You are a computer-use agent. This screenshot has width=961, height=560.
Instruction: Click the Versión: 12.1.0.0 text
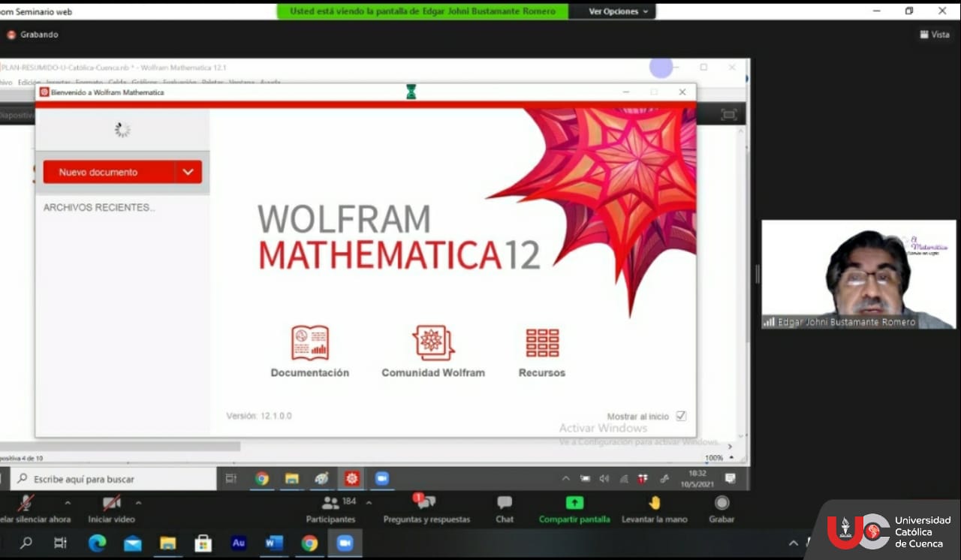coord(259,416)
